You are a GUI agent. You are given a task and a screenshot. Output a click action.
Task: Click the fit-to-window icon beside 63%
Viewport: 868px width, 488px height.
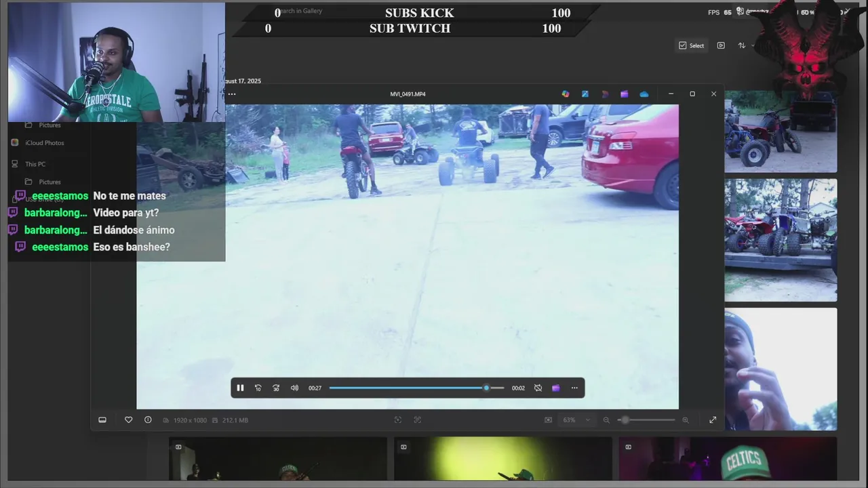(x=548, y=420)
